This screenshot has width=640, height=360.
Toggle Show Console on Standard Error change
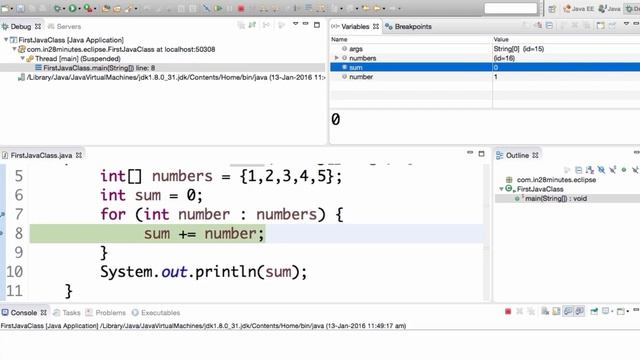(579, 311)
